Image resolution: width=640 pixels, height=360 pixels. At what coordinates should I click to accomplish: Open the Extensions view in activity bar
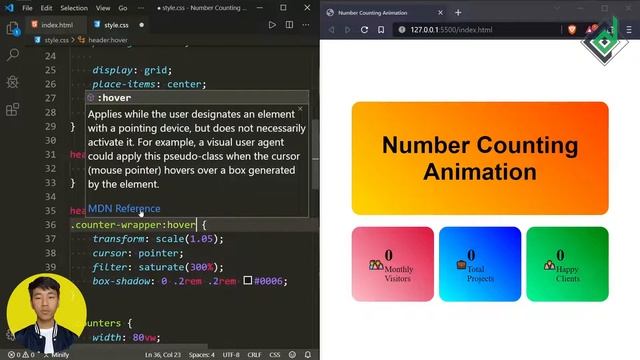(x=13, y=109)
